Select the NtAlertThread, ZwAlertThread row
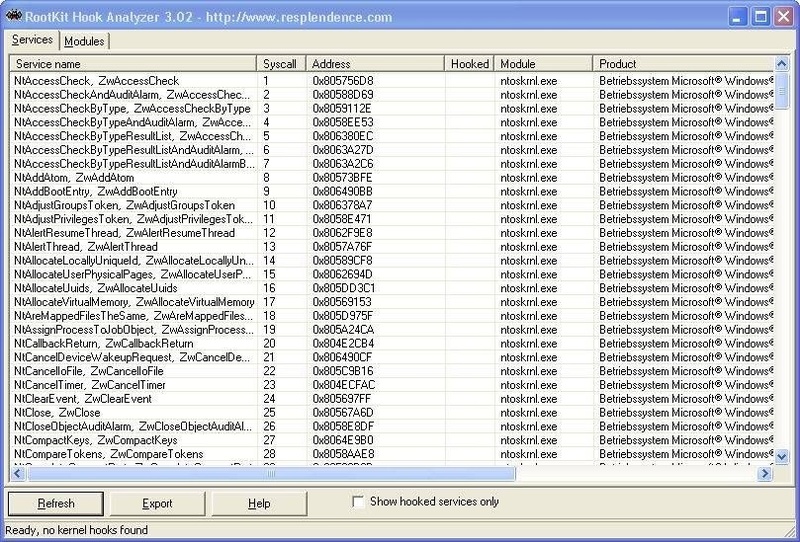 tap(392, 247)
